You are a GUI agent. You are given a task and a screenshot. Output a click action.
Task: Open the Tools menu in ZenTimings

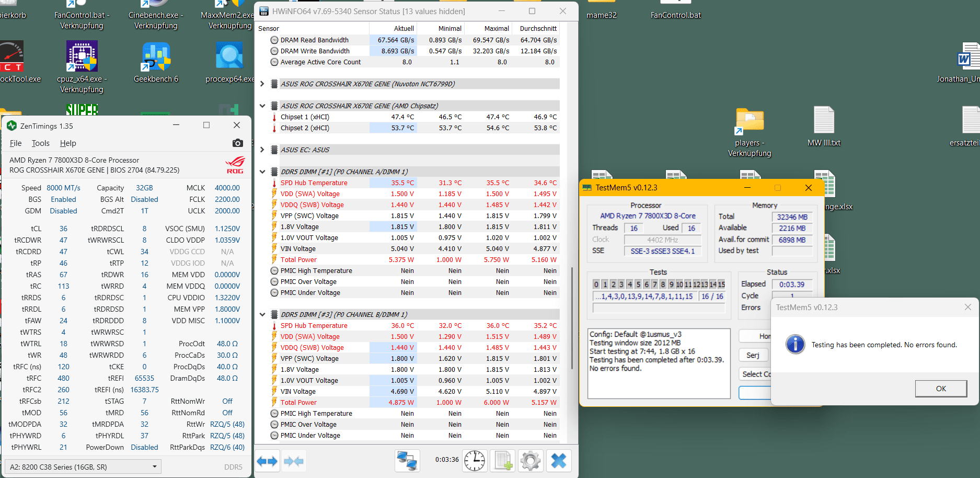41,143
